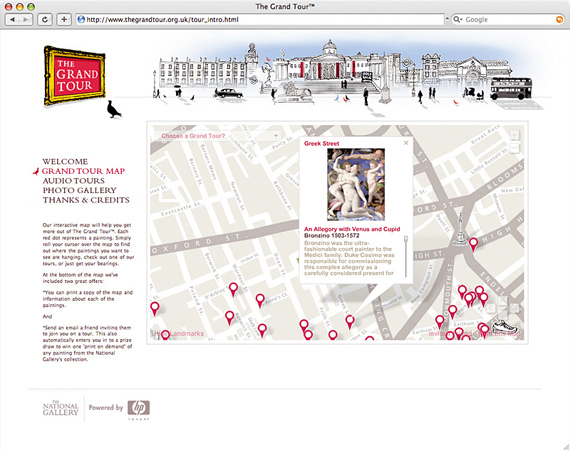The width and height of the screenshot is (570, 450).
Task: Close the Greek Street painting popup
Action: click(x=406, y=143)
